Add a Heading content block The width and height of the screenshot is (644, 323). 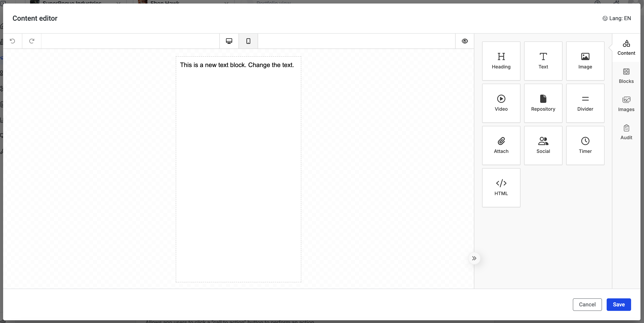tap(501, 61)
